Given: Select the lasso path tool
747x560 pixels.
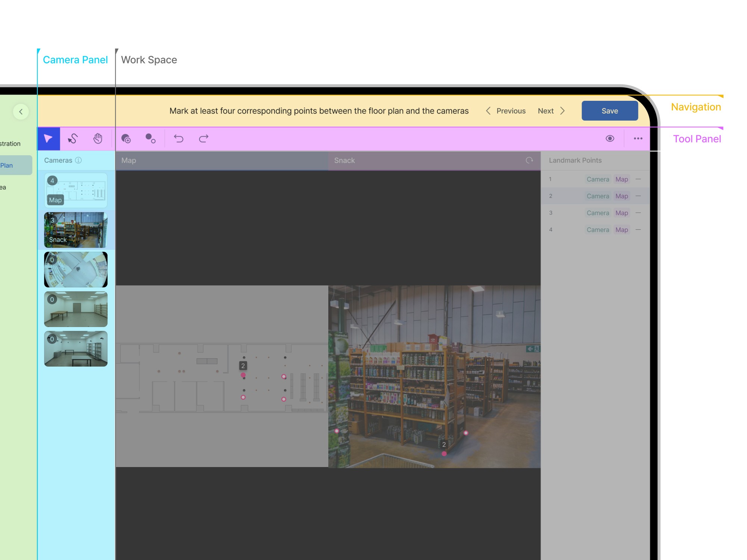Looking at the screenshot, I should tap(73, 139).
